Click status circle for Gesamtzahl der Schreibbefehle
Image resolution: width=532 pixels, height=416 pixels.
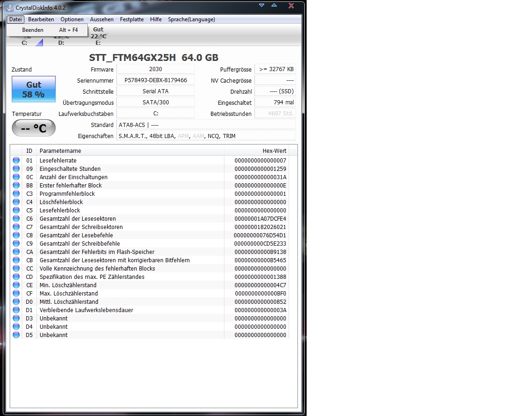tap(16, 243)
